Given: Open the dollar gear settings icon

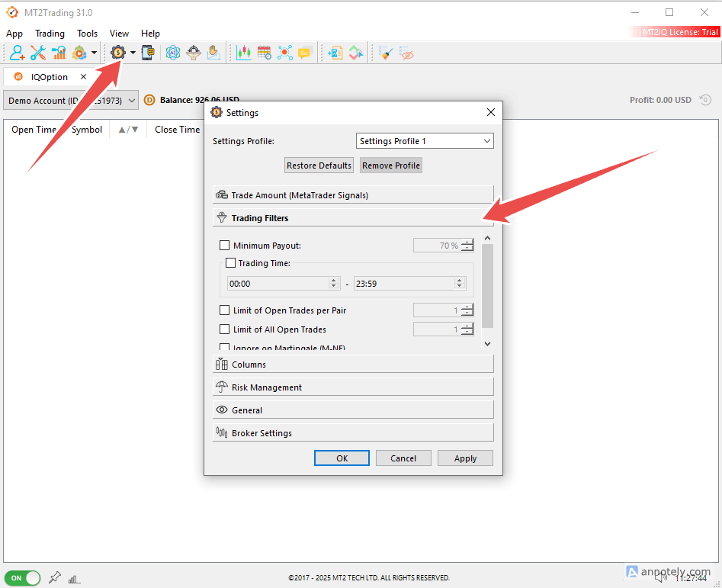Looking at the screenshot, I should [118, 53].
